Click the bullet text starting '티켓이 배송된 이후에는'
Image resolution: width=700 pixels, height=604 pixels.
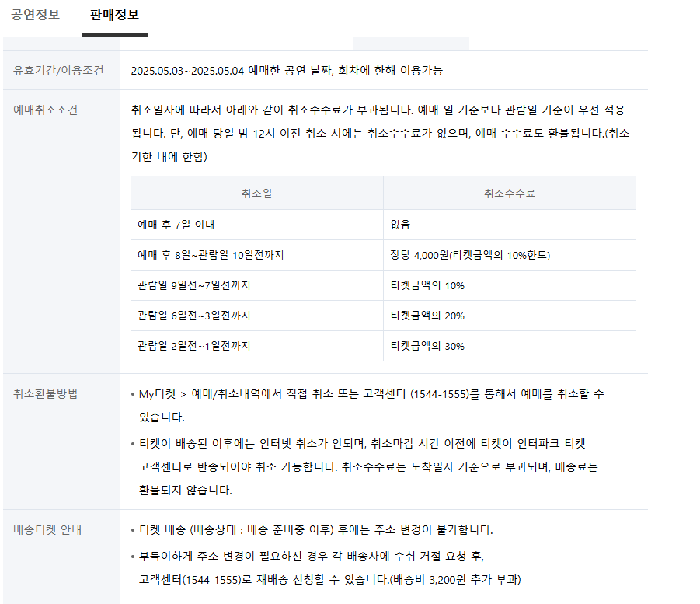coord(368,466)
